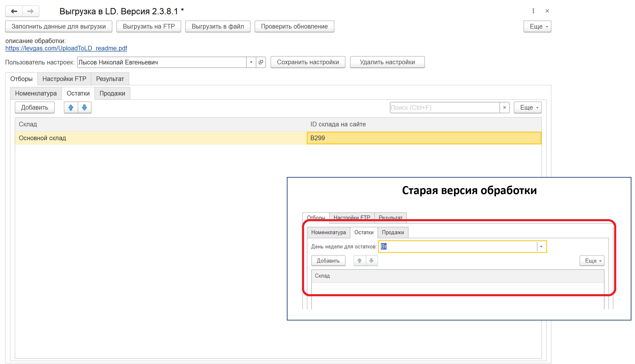Move the selected warehouse row up
Viewport: 635px width, 364px height.
coord(71,107)
